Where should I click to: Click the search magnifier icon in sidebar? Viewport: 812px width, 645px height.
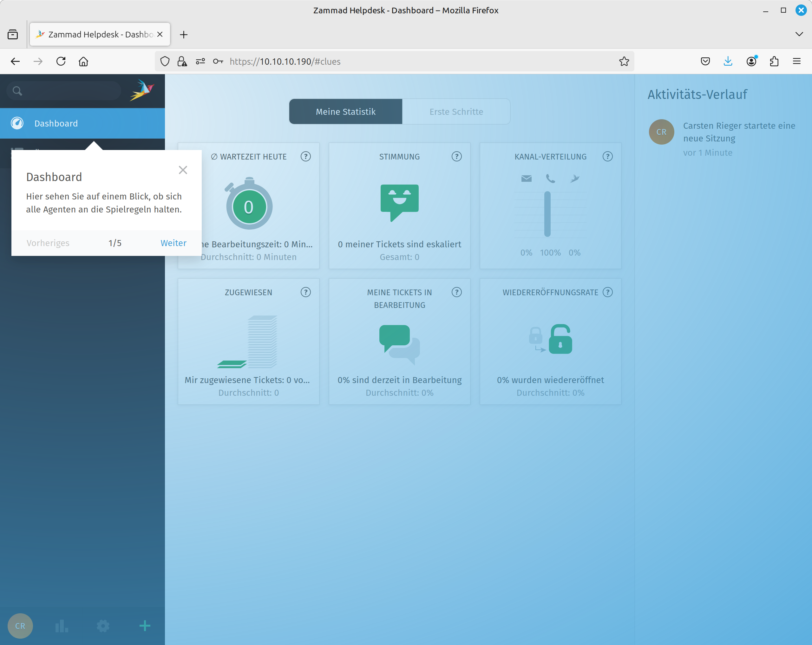click(17, 91)
